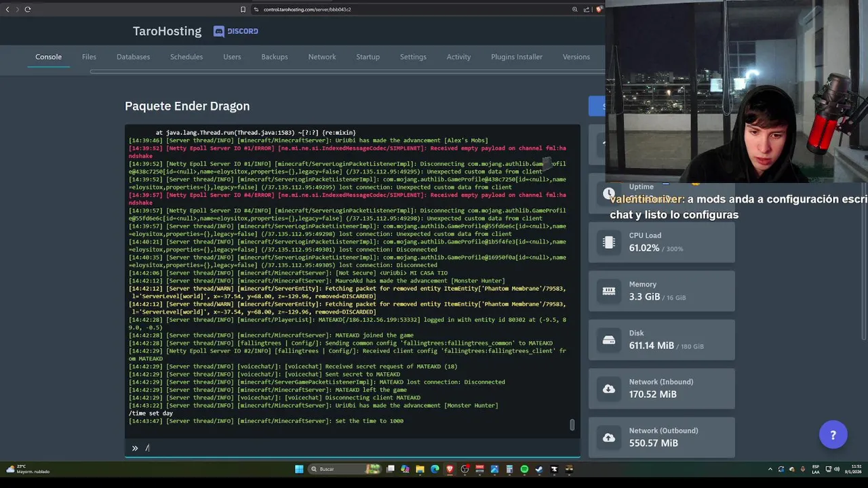This screenshot has height=488, width=868.
Task: Click the Network Inbound value 170.52 MiB
Action: coord(652,394)
